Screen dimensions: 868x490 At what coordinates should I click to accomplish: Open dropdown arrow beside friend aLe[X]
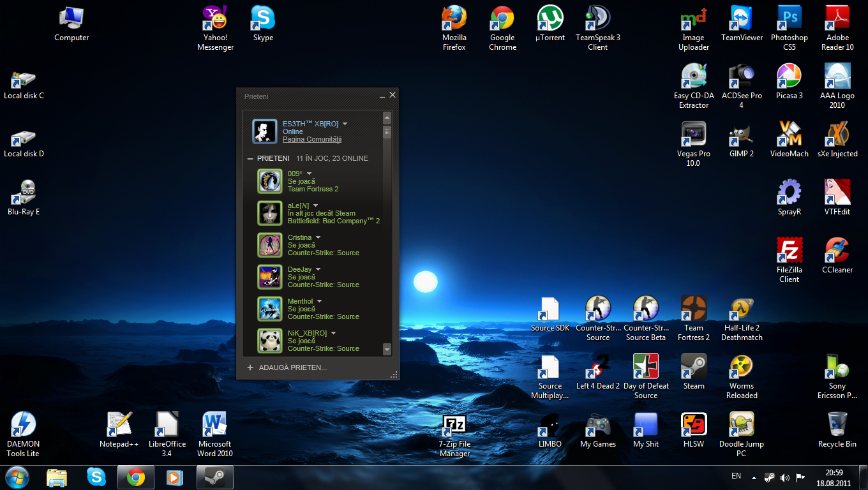pos(315,205)
